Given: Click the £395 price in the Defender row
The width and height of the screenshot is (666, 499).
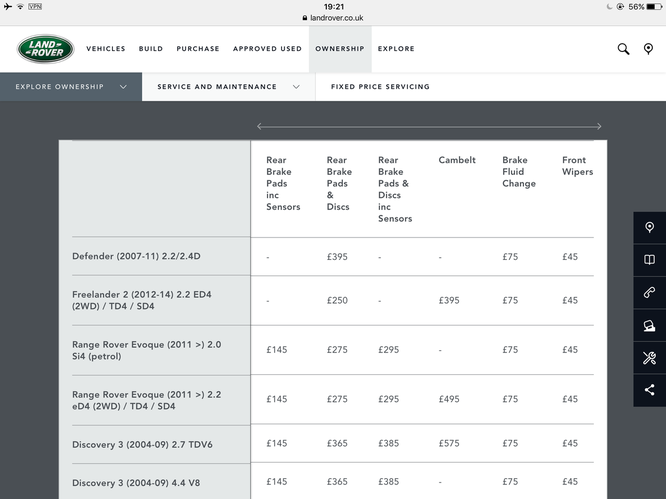Looking at the screenshot, I should coord(337,257).
